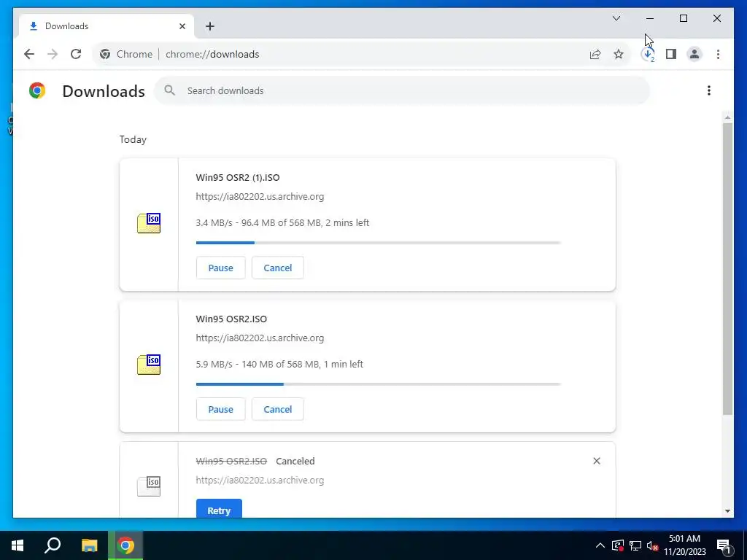Viewport: 747px width, 560px height.
Task: Reload the downloads page
Action: pos(76,54)
